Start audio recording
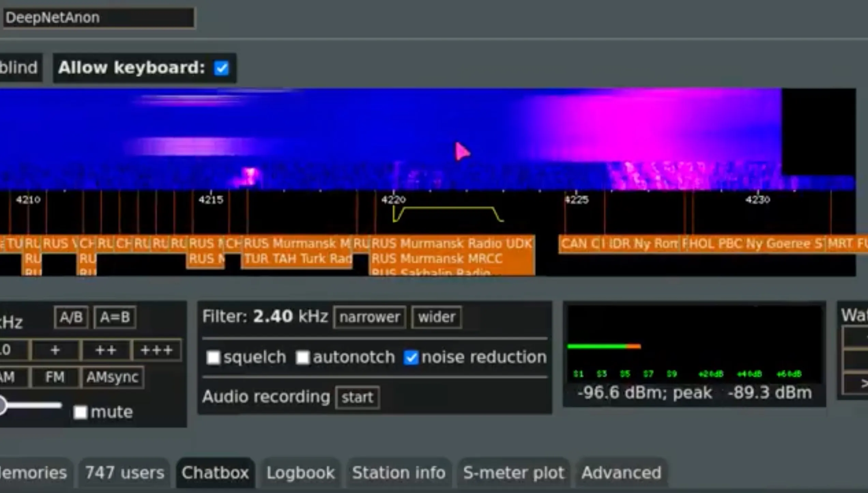The width and height of the screenshot is (868, 493). (357, 397)
